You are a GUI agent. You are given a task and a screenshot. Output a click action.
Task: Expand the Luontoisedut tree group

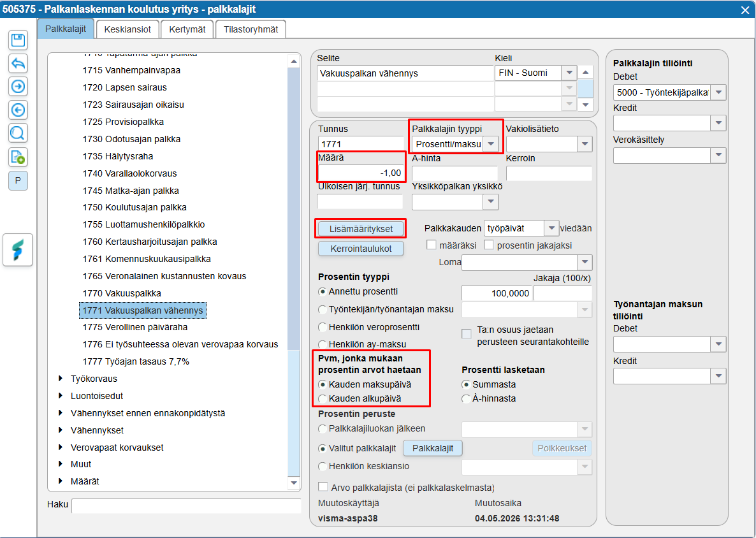[x=61, y=396]
